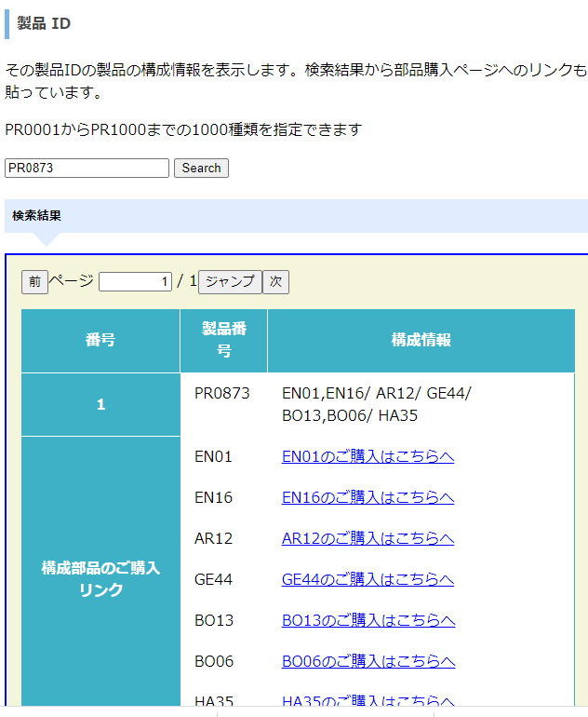Open the BO06のご購入はこちらへ link

point(368,661)
